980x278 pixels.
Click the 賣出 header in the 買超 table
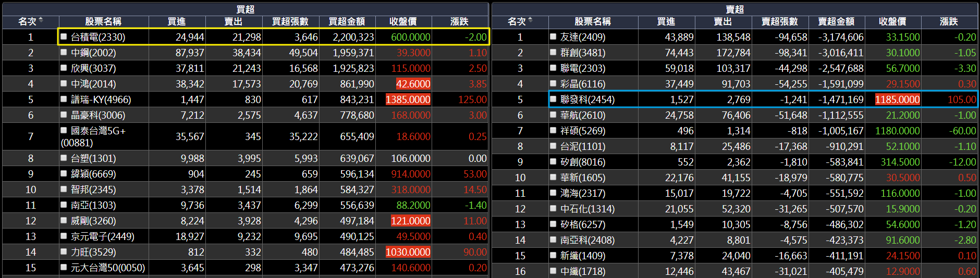(234, 21)
